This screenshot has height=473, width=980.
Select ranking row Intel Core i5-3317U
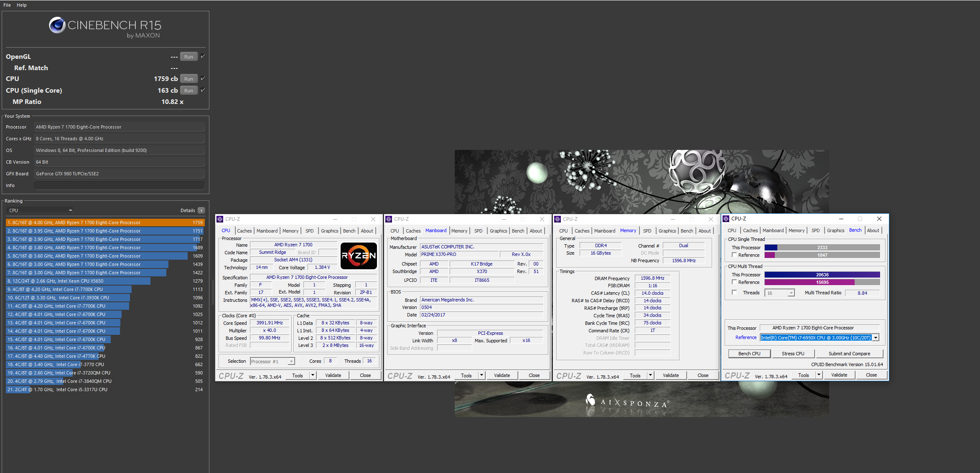105,390
